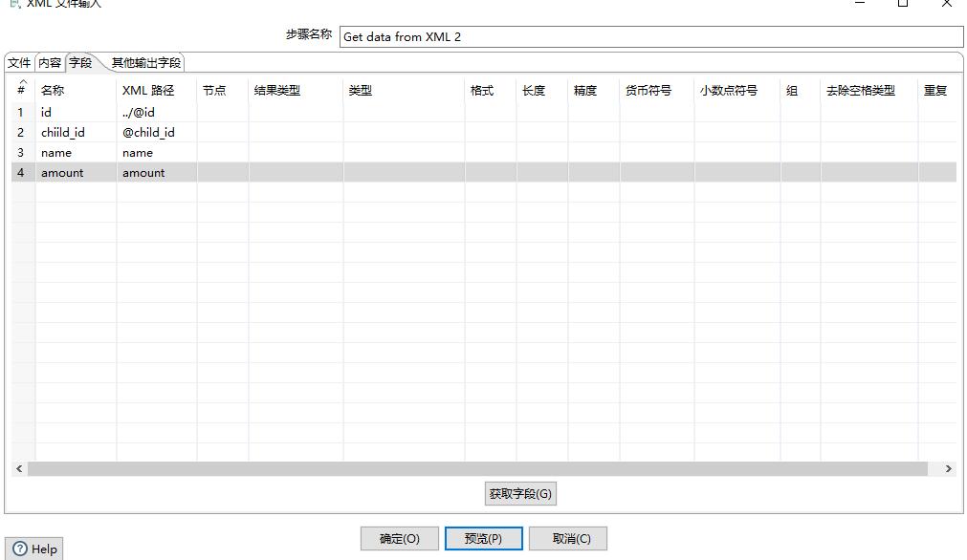Switch to the 文件 tab
Image resolution: width=967 pixels, height=560 pixels.
[x=18, y=62]
